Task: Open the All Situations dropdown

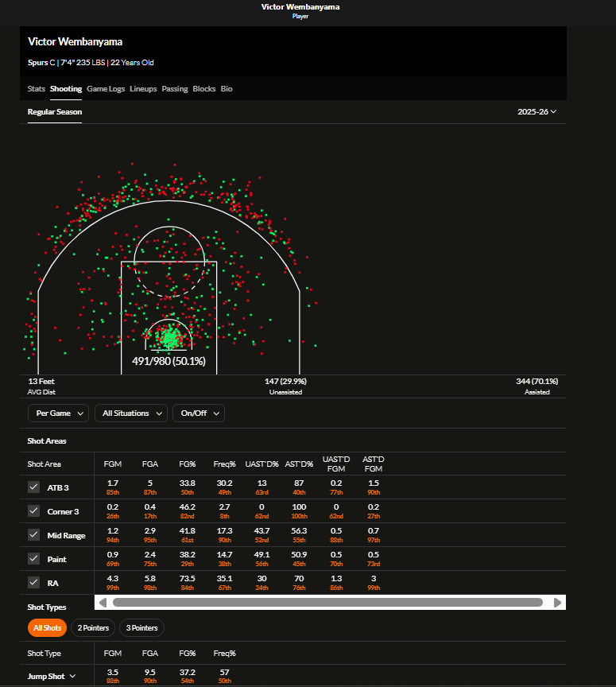Action: pos(131,413)
